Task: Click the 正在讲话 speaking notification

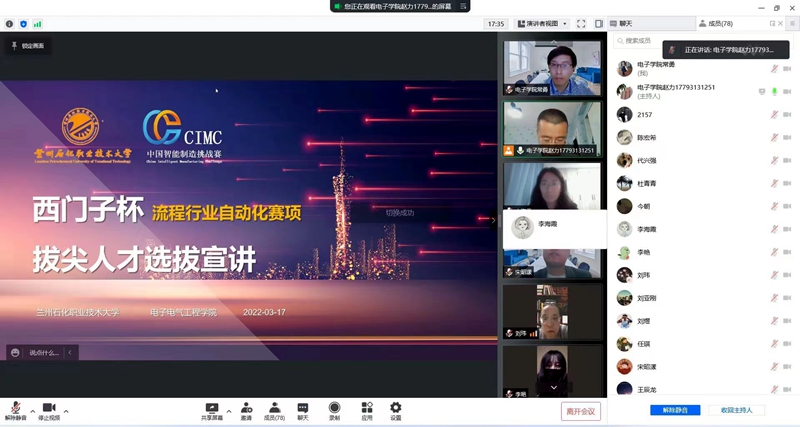Action: coord(726,50)
